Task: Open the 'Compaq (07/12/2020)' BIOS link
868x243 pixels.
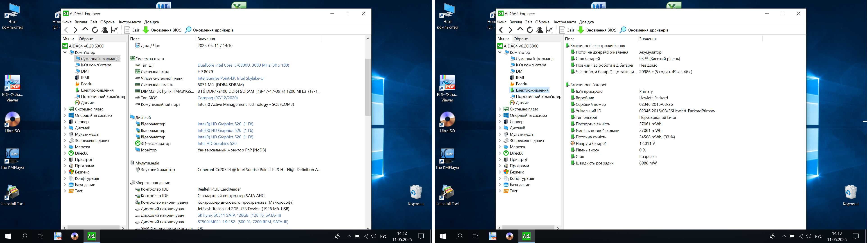Action: (x=217, y=98)
